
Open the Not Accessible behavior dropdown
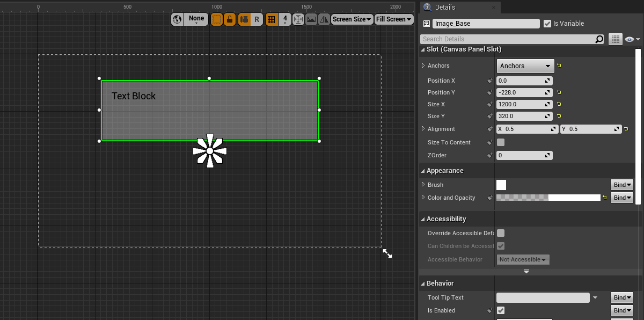tap(523, 259)
